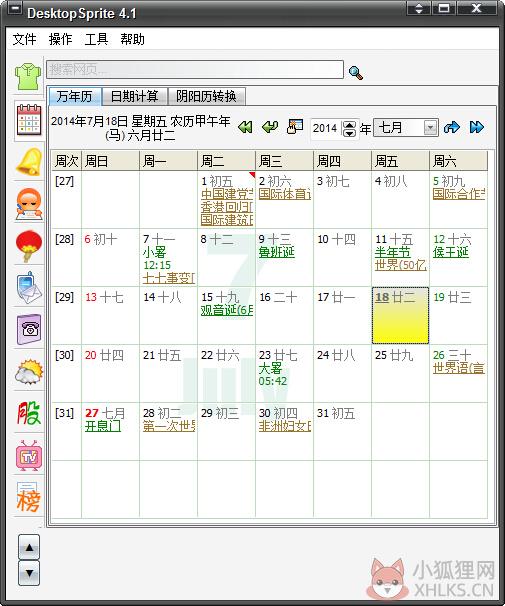Screen dimensions: 505x606
Task: Click the 2014 year value field
Action: tap(326, 128)
